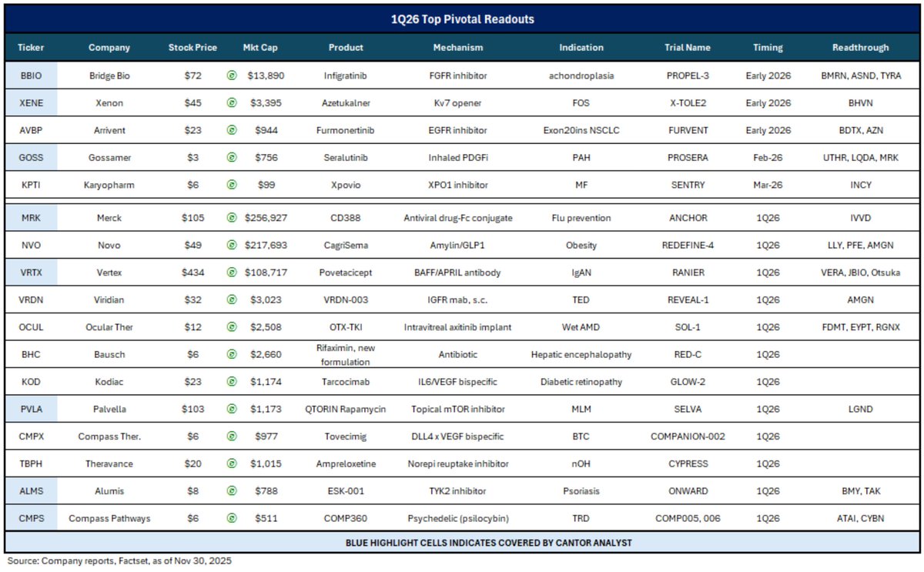Click the COMPANION-002 trial name
This screenshot has height=572, width=924.
[x=688, y=437]
